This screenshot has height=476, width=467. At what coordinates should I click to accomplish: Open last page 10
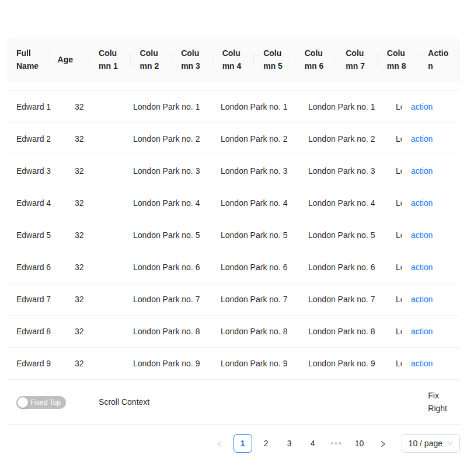tap(360, 443)
